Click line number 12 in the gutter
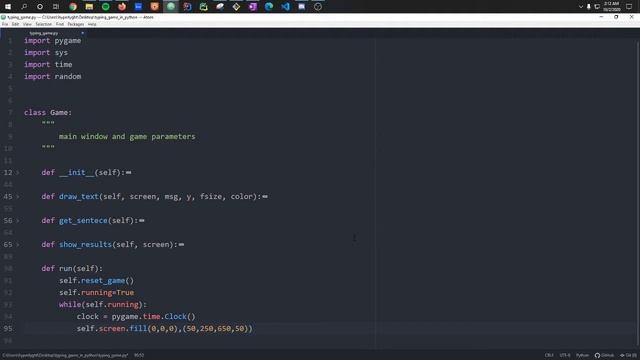This screenshot has width=640, height=360. click(x=8, y=173)
